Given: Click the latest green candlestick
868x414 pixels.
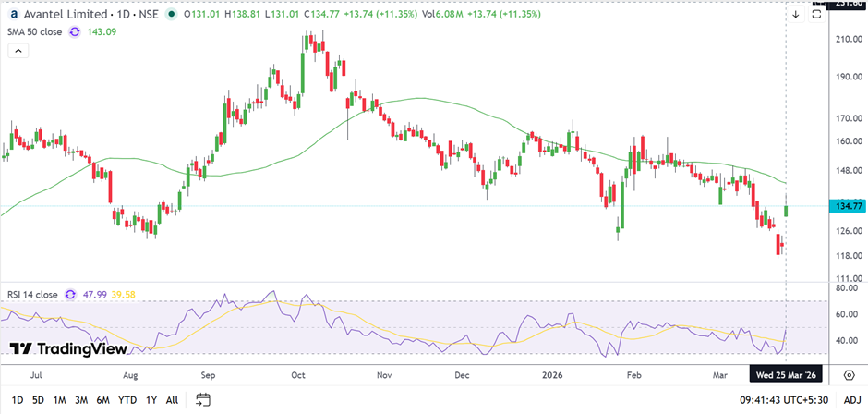Looking at the screenshot, I should 787,210.
